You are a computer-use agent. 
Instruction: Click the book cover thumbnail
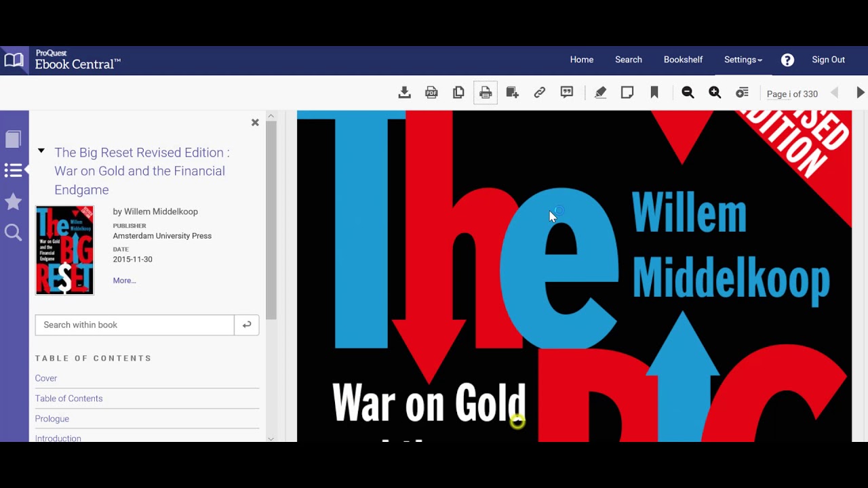pos(64,250)
